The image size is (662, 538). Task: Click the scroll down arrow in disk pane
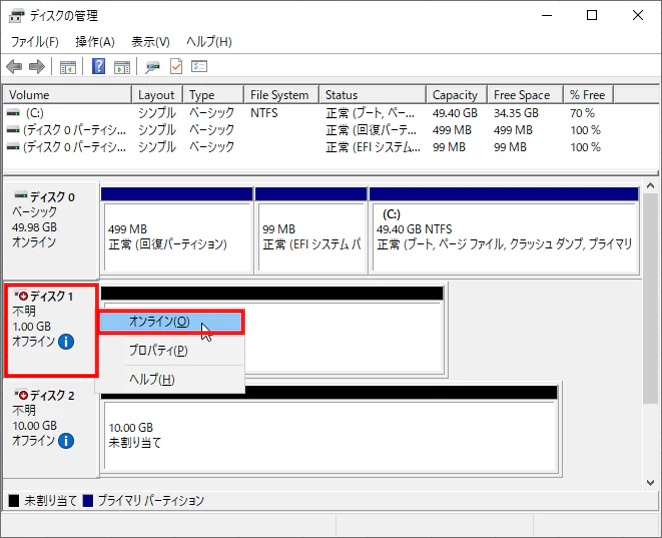point(650,483)
